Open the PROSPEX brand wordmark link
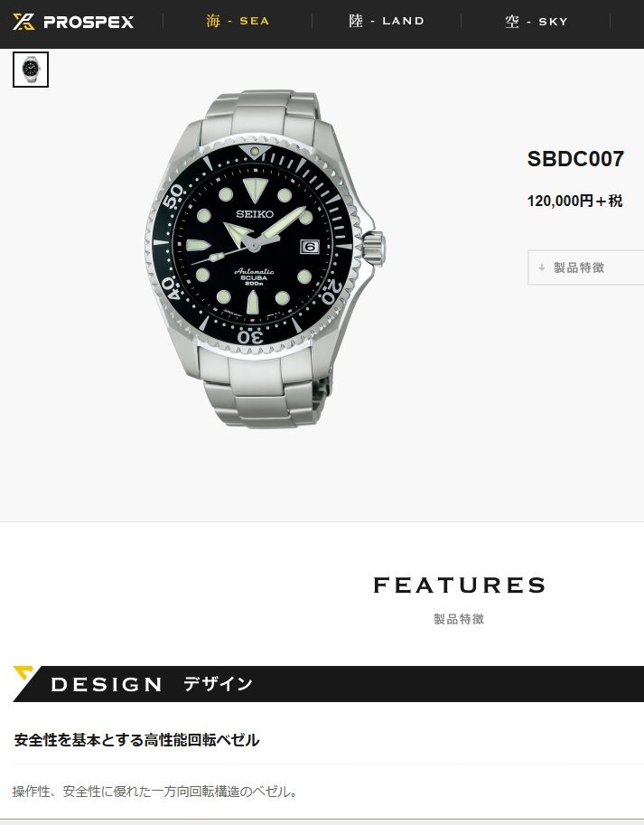Viewport: 644px width, 825px height. pos(89,22)
